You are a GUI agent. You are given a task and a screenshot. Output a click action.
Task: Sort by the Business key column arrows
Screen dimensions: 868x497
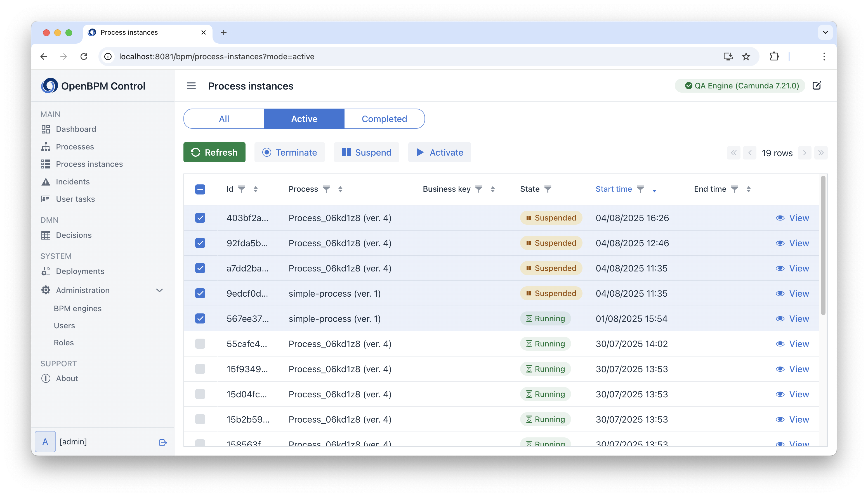click(492, 189)
